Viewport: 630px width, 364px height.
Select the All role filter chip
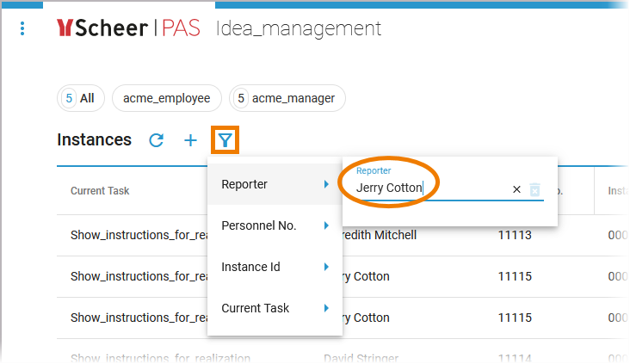[x=80, y=98]
